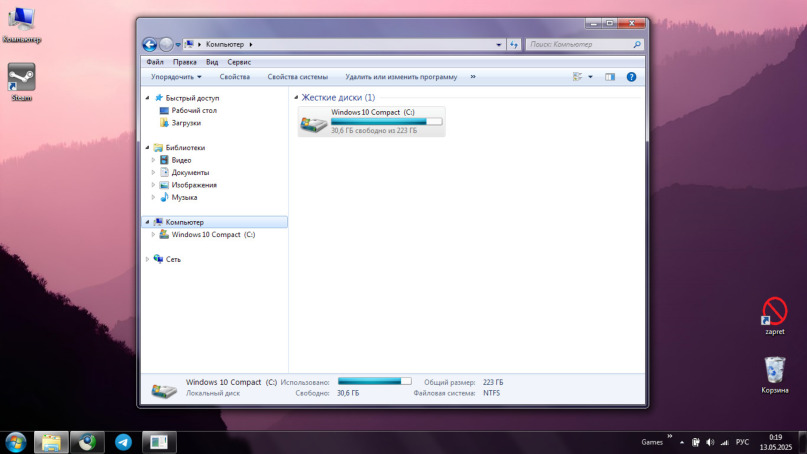Show hidden tray icons arrow
This screenshot has height=454, width=807.
pyautogui.click(x=682, y=442)
